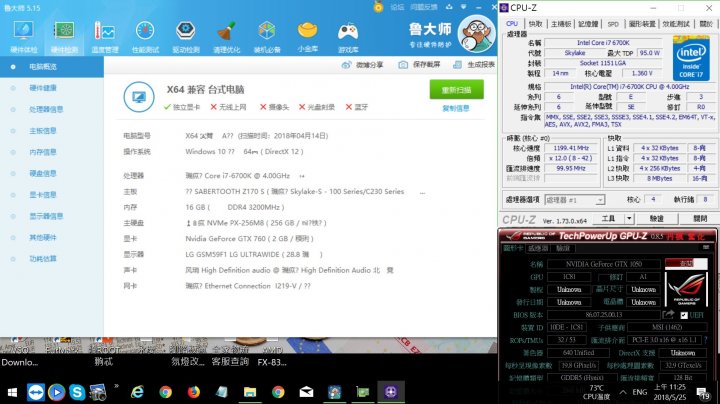Click the 關閉 close button in CPU-Z
Image resolution: width=720 pixels, height=404 pixels.
[700, 219]
